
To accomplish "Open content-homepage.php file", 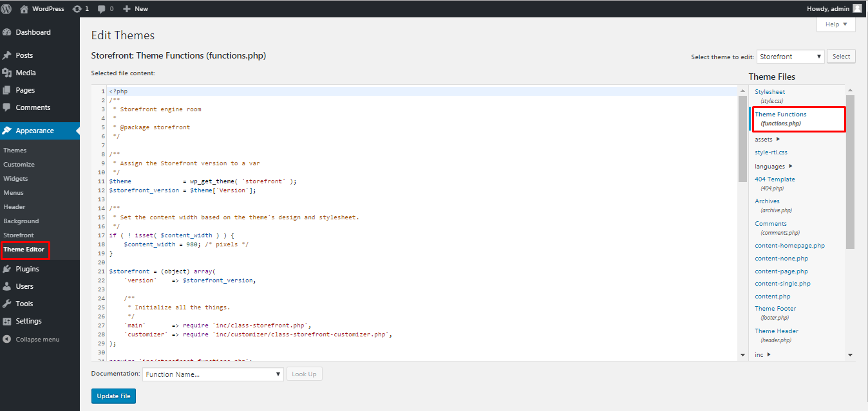I will (789, 246).
